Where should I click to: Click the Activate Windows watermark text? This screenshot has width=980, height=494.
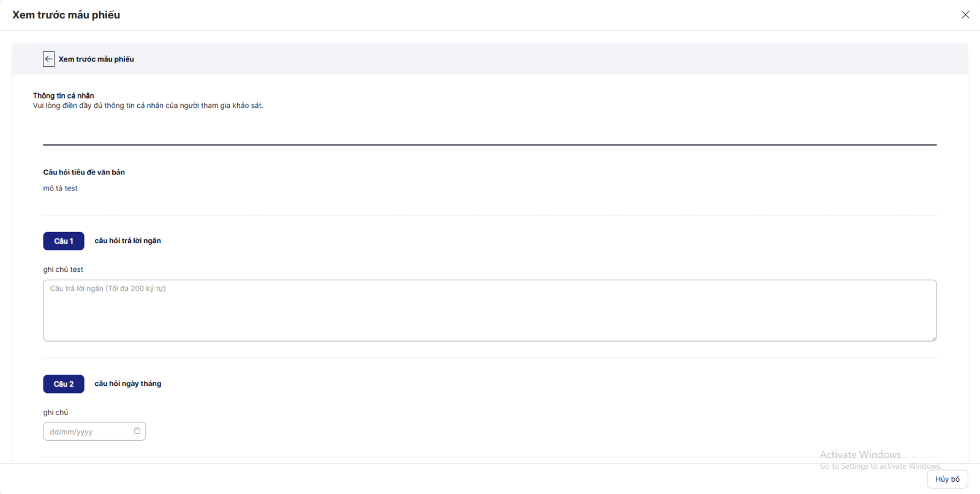(x=860, y=455)
